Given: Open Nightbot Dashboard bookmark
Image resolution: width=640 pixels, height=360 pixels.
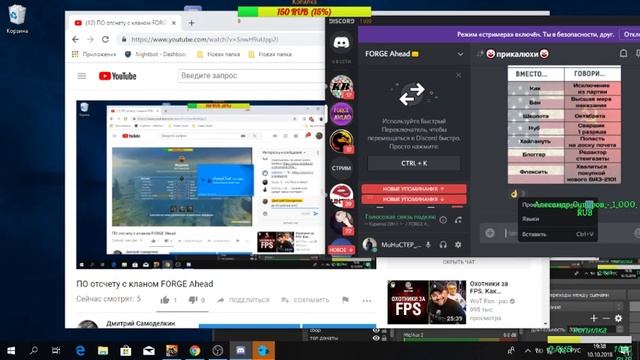Looking at the screenshot, I should (156, 54).
